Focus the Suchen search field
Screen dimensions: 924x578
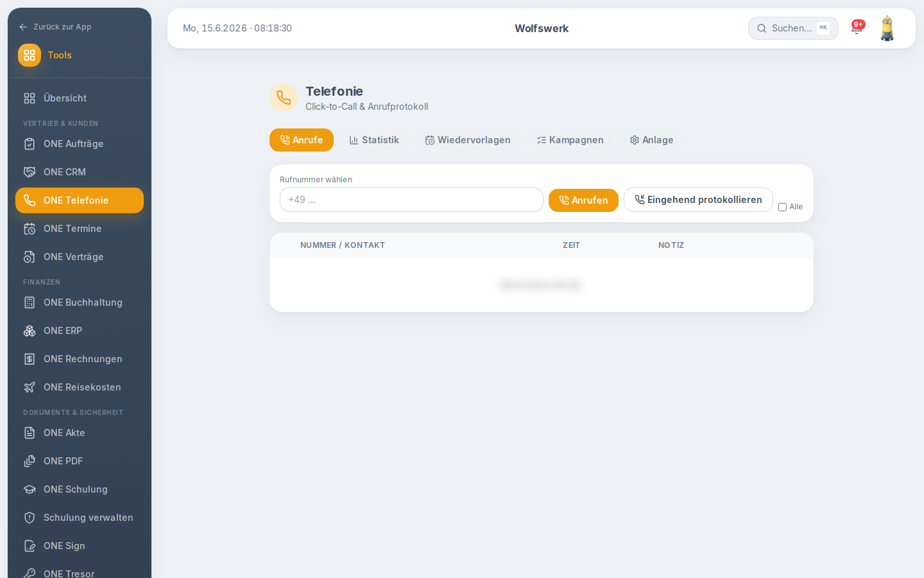click(x=793, y=28)
